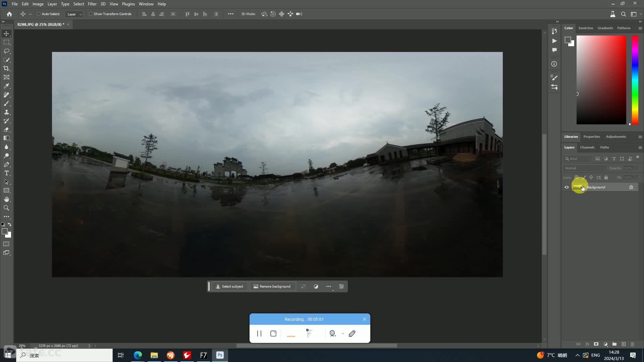Screen dimensions: 644x362
Task: Stop the screen recording
Action: tap(273, 334)
